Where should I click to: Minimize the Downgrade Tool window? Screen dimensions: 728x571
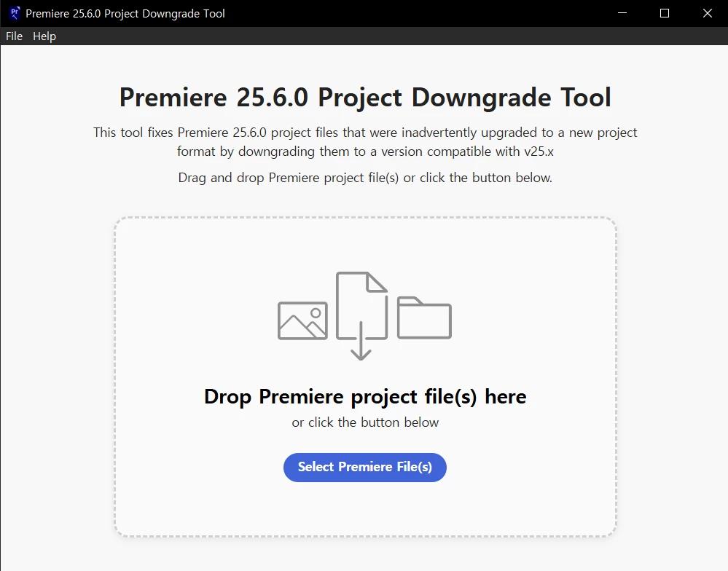pyautogui.click(x=622, y=13)
